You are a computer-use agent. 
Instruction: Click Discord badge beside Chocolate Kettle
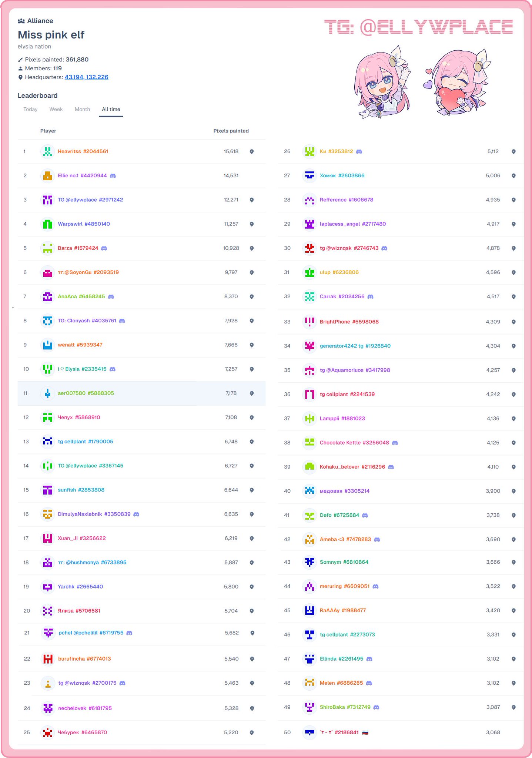pyautogui.click(x=395, y=443)
